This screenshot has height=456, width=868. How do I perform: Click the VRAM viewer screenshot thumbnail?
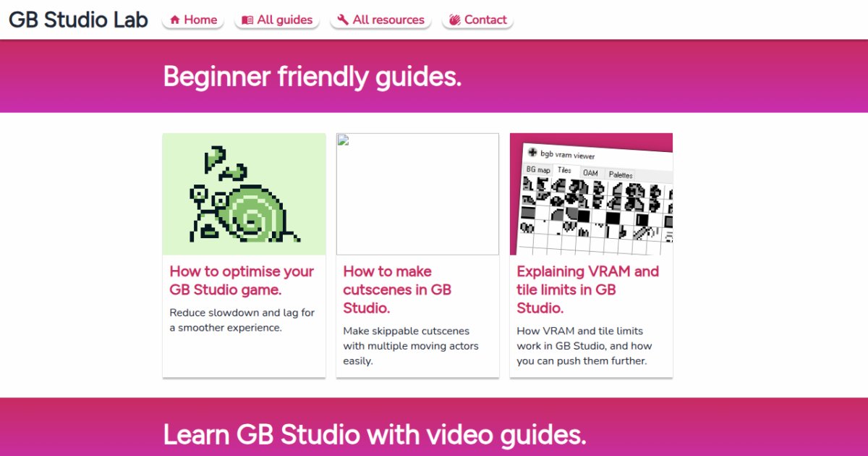click(x=591, y=194)
